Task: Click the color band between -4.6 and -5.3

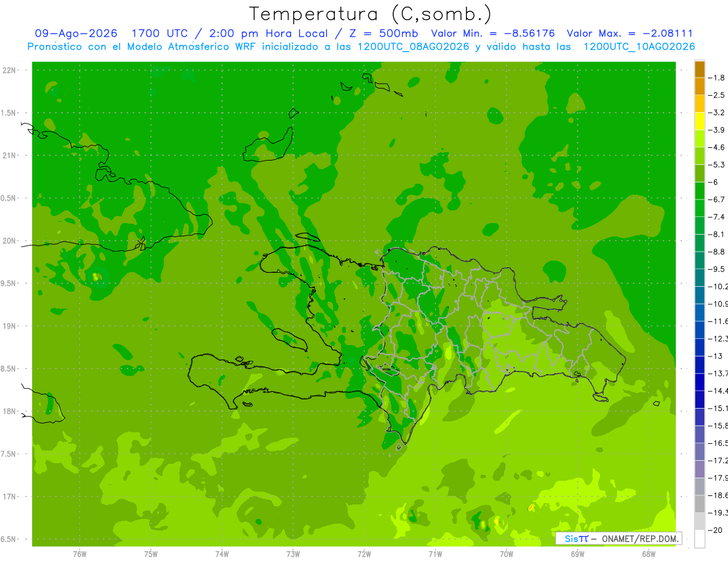Action: (x=699, y=156)
